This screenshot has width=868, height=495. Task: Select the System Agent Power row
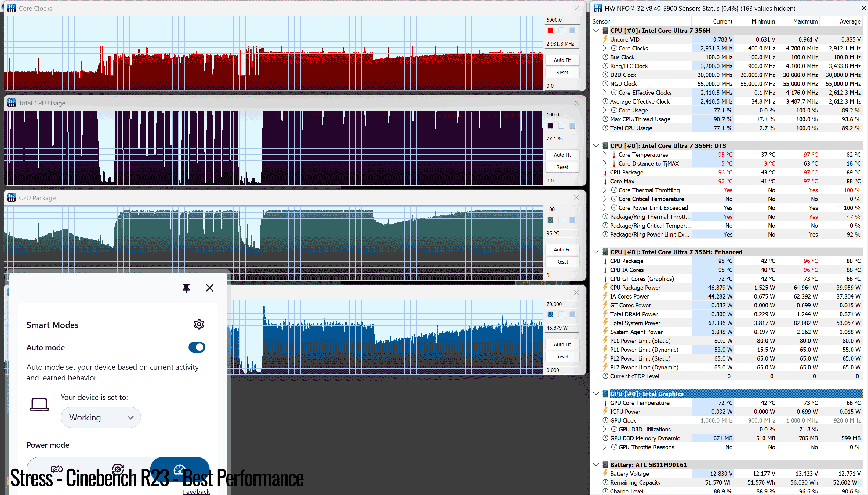(x=732, y=332)
